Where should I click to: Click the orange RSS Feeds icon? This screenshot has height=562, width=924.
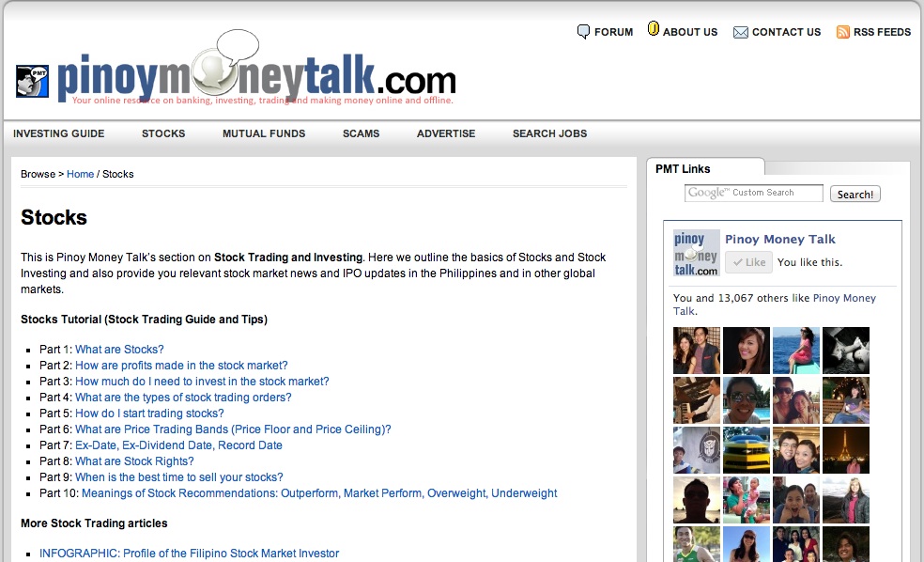[842, 32]
